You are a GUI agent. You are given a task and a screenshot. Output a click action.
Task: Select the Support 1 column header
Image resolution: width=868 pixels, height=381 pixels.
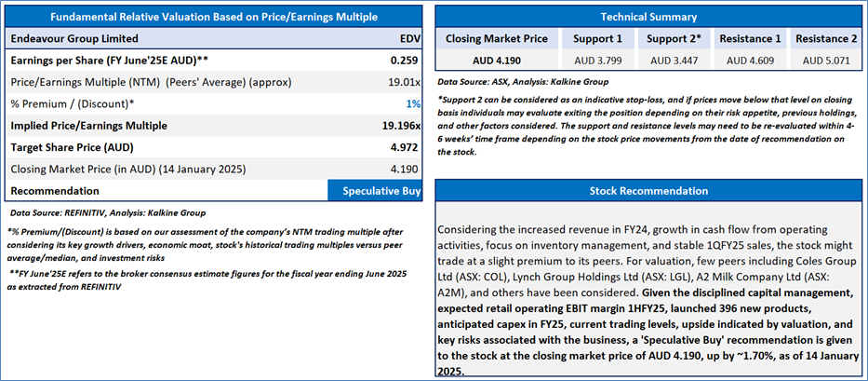pyautogui.click(x=597, y=39)
